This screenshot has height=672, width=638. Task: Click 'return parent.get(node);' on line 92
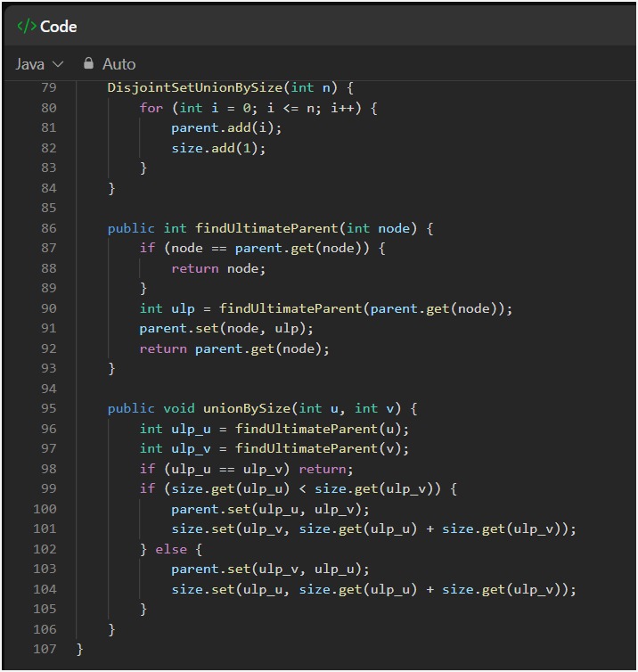click(234, 348)
